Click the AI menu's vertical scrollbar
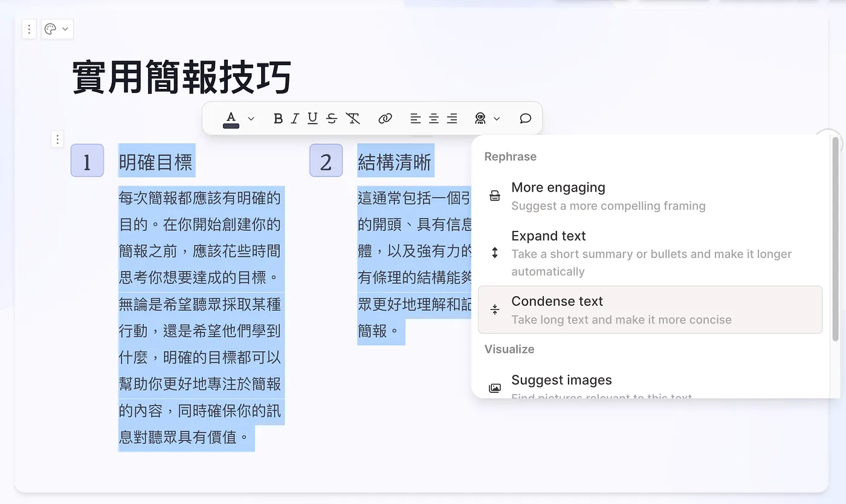Screen dimensions: 846x504 [836, 239]
